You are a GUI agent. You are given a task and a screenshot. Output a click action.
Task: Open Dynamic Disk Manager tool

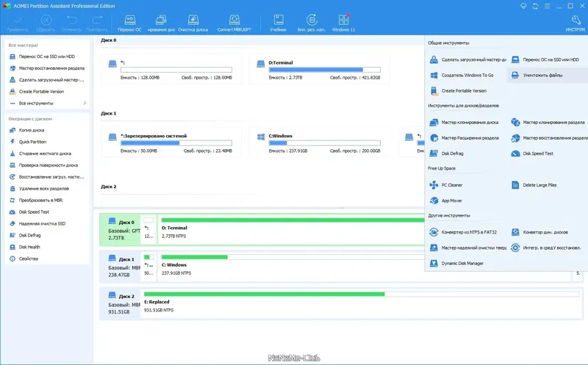(x=456, y=263)
